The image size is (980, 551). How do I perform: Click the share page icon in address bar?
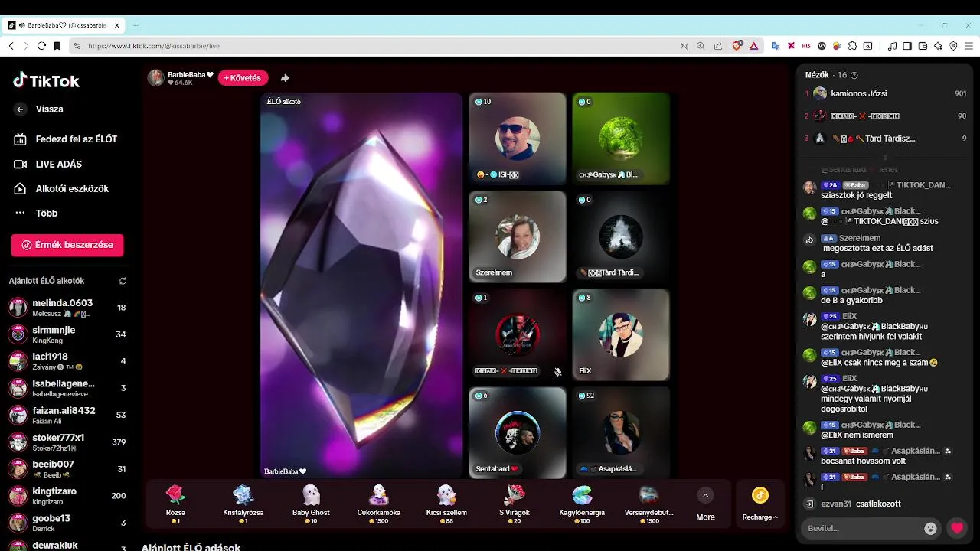click(x=717, y=46)
